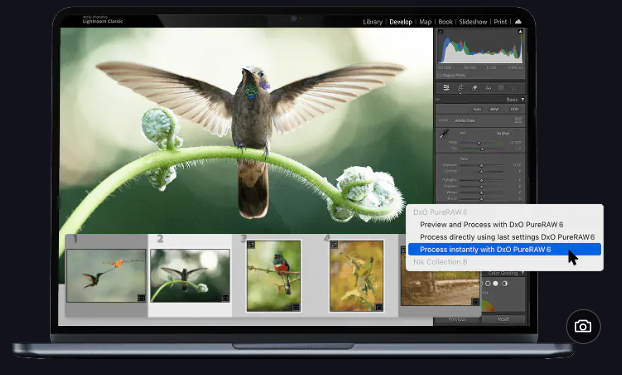Click the Whites slider handle
Viewport: 622px width, 375px height.
pos(481,193)
